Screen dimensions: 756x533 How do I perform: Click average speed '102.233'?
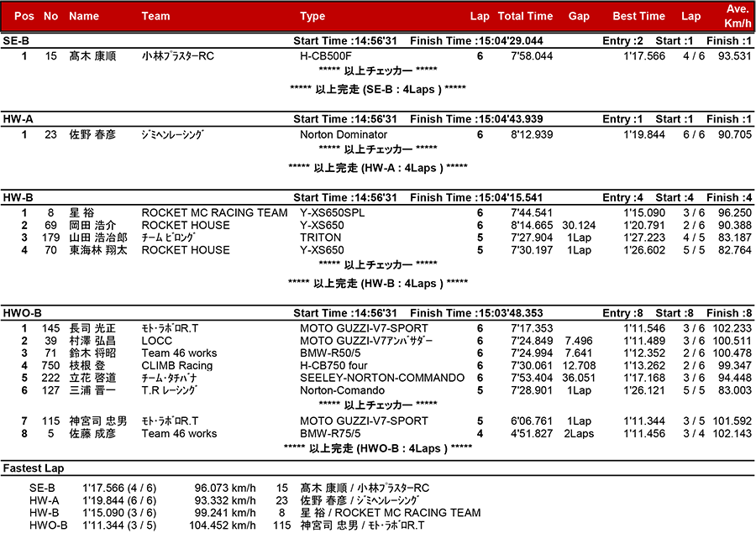[732, 328]
